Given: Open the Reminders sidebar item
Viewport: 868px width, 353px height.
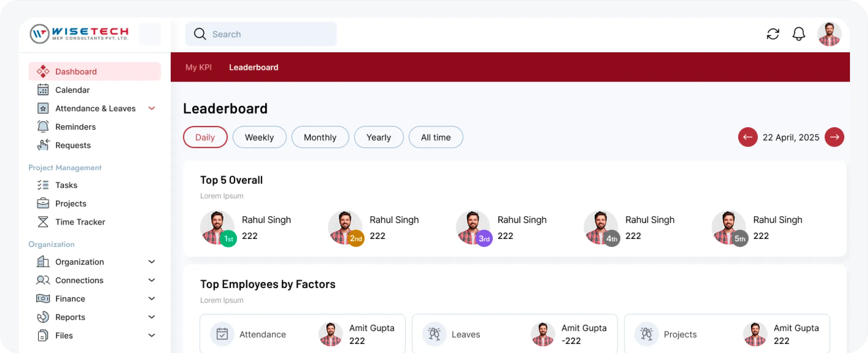Looking at the screenshot, I should tap(75, 127).
